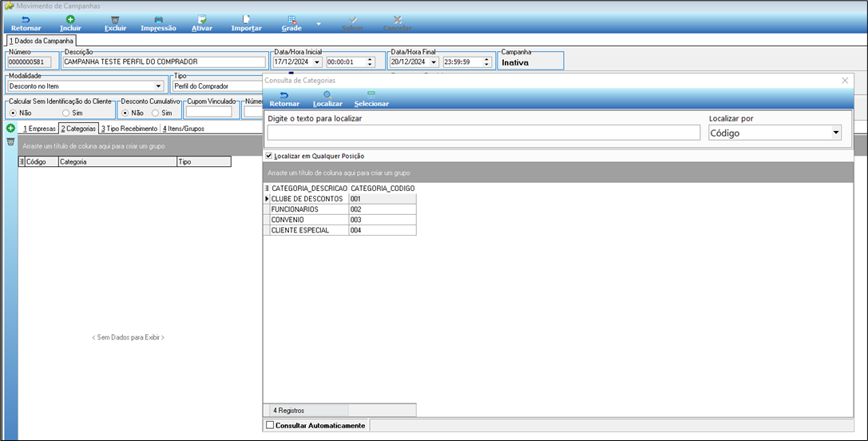Uncheck Localizar em Qualquer Posição

pos(269,157)
